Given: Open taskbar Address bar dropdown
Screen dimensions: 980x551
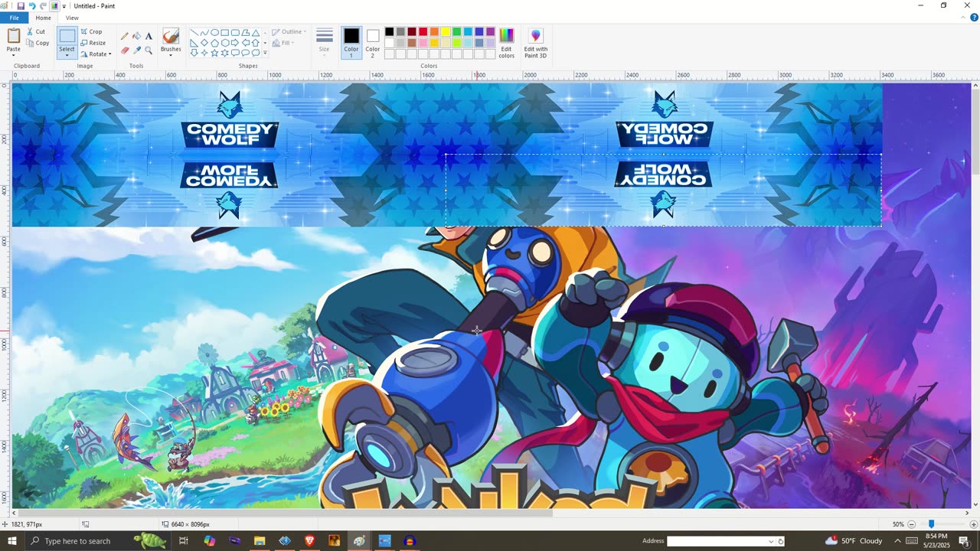Looking at the screenshot, I should click(771, 541).
